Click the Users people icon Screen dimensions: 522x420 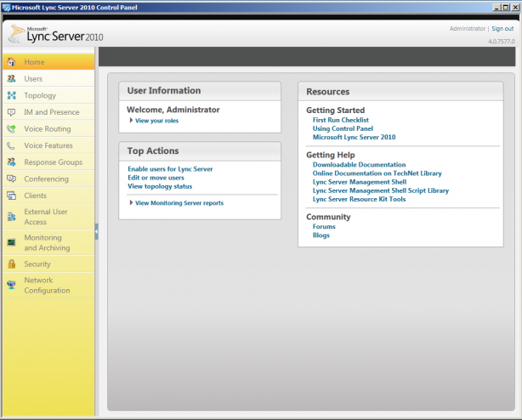point(12,78)
